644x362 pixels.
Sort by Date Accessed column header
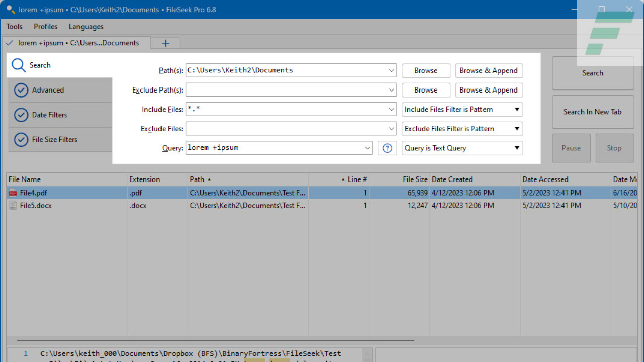(x=566, y=179)
